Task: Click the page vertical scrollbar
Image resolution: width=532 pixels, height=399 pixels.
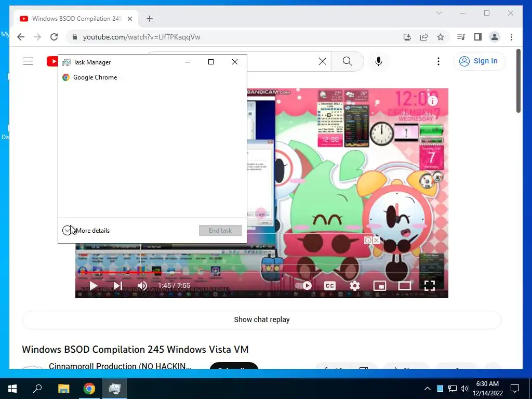Action: [x=518, y=81]
